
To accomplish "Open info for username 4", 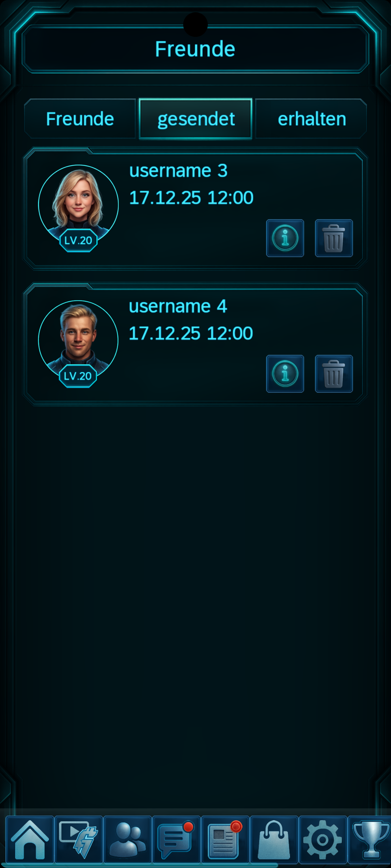I will [285, 374].
